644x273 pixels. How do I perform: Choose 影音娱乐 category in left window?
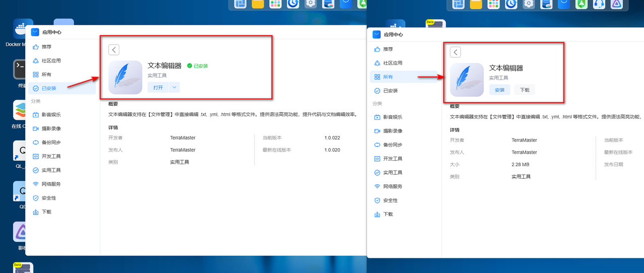[62, 115]
